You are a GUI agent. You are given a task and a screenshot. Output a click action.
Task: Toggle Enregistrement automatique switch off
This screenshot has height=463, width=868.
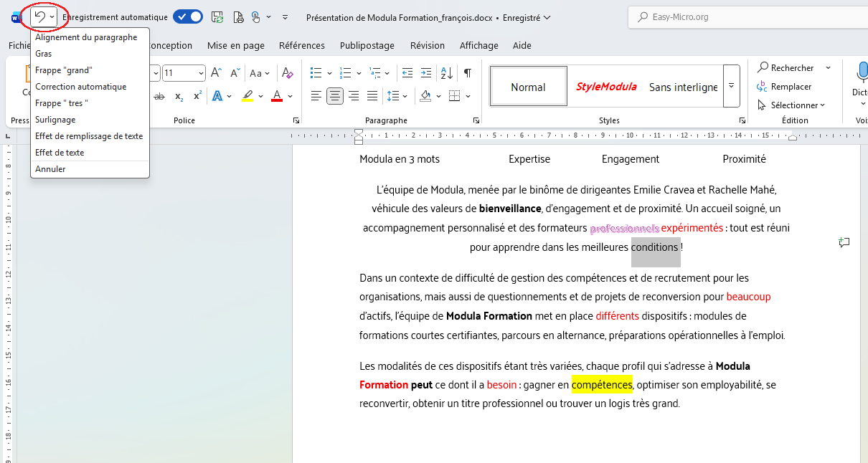(188, 16)
